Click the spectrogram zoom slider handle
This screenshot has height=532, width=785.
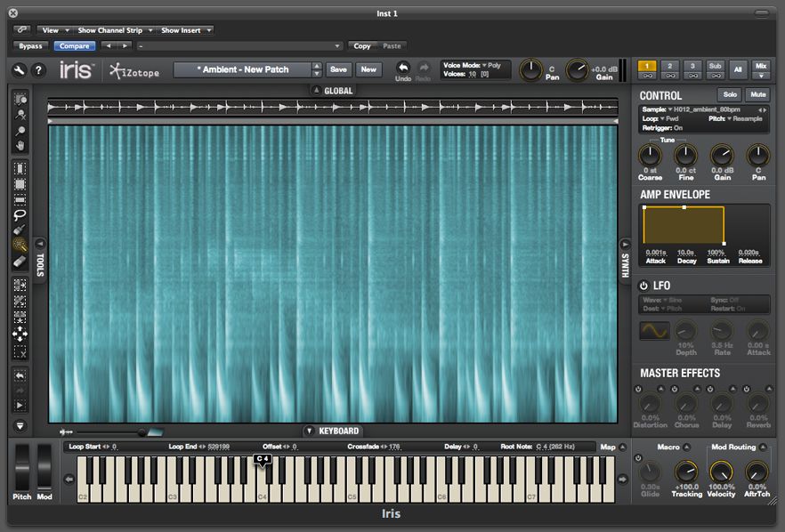142,431
